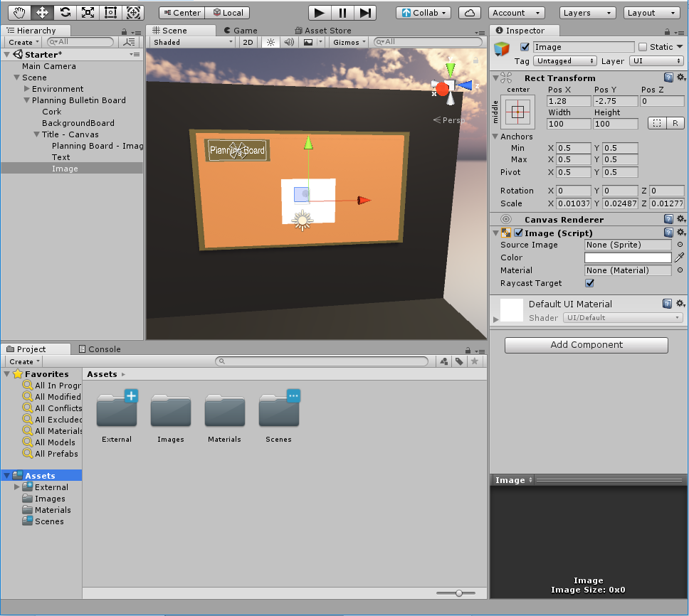Click the Pause button
Image resolution: width=689 pixels, height=616 pixels.
point(342,13)
